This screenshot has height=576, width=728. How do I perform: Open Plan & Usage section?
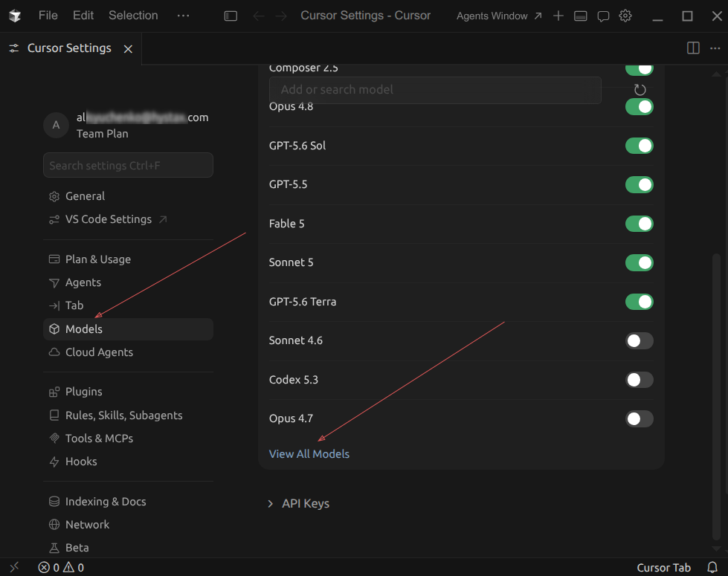[128, 259]
